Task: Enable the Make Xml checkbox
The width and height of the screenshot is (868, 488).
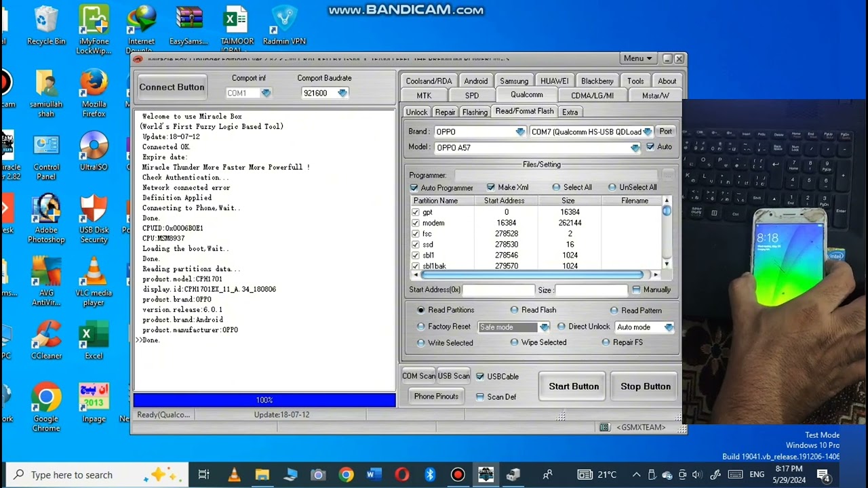Action: pyautogui.click(x=491, y=187)
